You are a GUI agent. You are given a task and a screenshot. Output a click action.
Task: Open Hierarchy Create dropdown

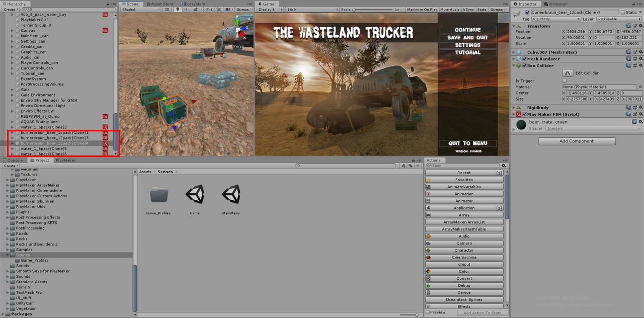[11, 9]
